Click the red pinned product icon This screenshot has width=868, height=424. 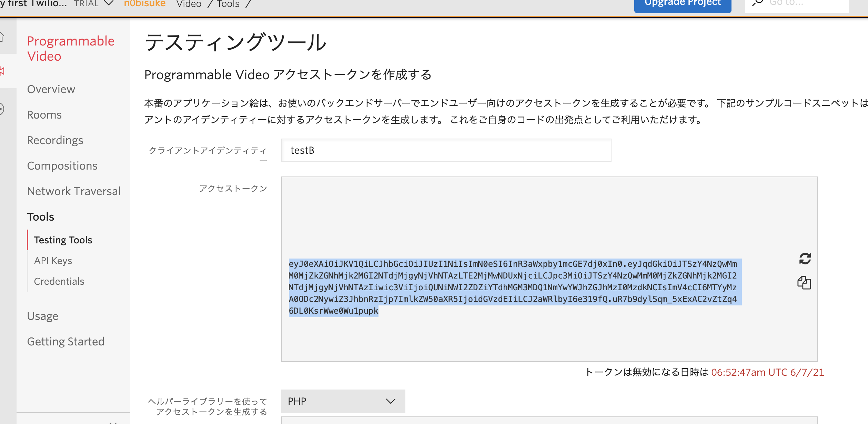tap(3, 71)
